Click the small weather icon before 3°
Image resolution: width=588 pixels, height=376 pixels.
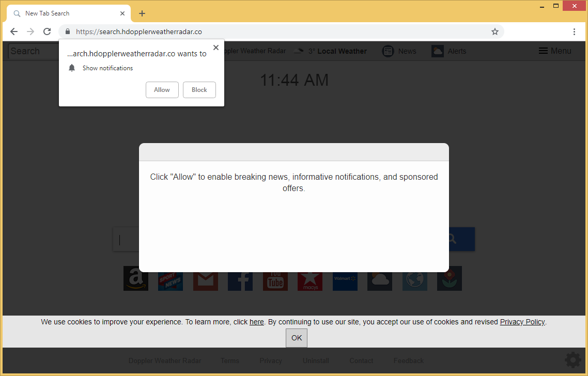tap(299, 51)
